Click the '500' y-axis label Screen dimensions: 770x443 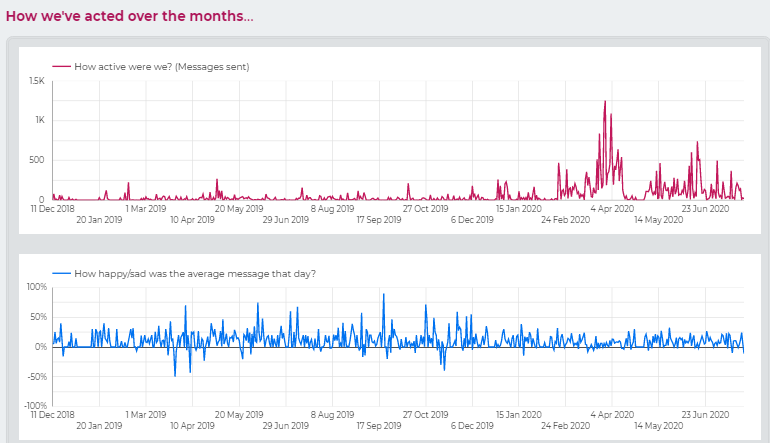[x=37, y=160]
